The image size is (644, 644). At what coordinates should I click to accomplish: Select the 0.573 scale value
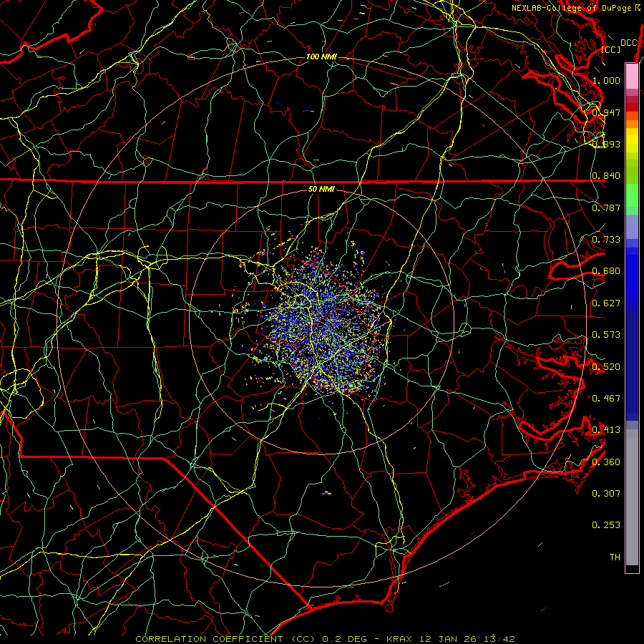click(606, 334)
